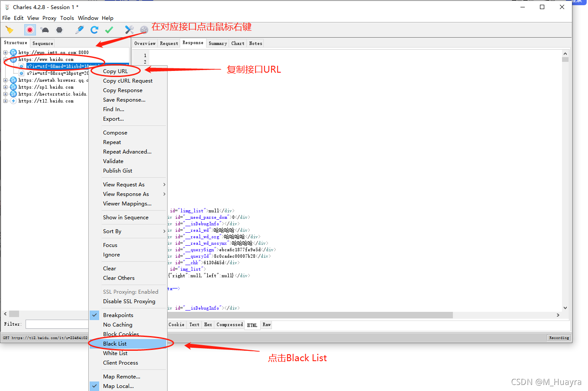This screenshot has width=588, height=391.
Task: Click the document icon for s?ie=utf-8&csq request
Action: coord(22,74)
